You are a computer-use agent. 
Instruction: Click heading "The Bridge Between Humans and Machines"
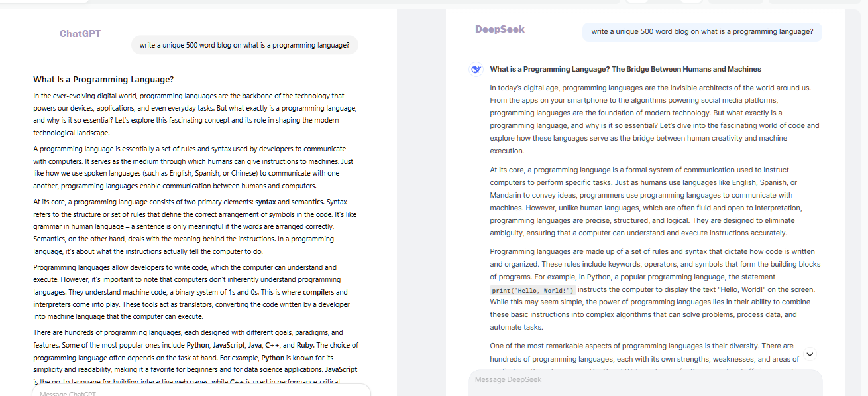tap(686, 69)
